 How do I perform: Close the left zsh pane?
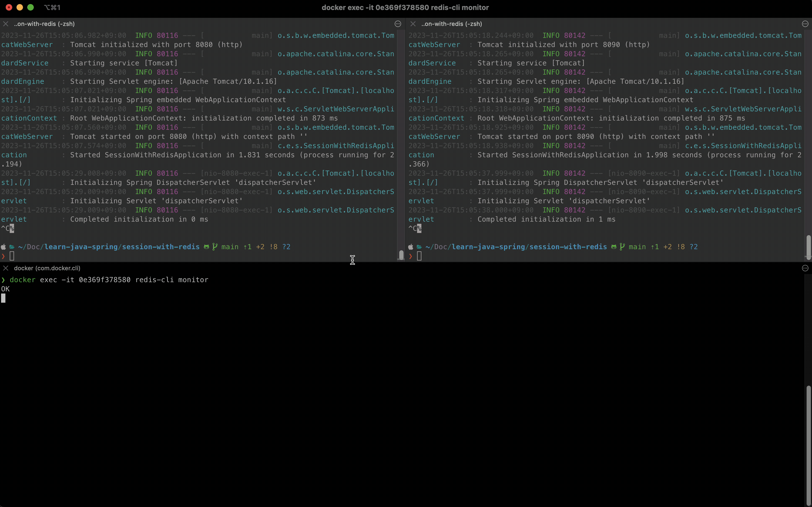click(6, 24)
